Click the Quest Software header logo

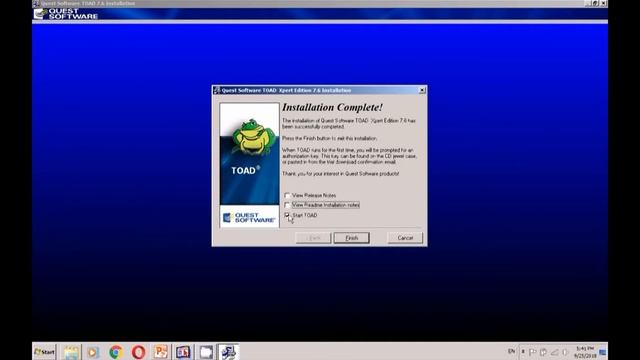click(66, 14)
